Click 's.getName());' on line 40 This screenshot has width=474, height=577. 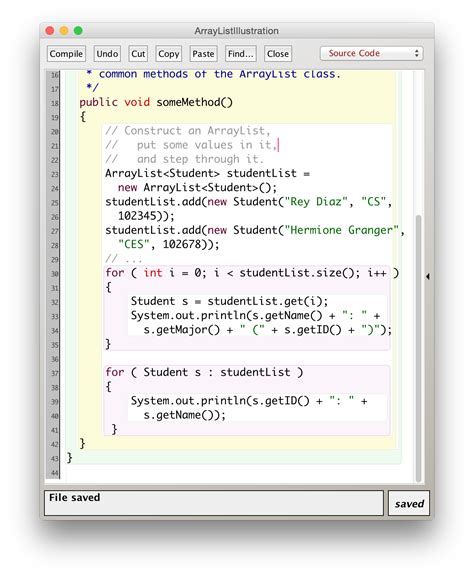tap(184, 415)
